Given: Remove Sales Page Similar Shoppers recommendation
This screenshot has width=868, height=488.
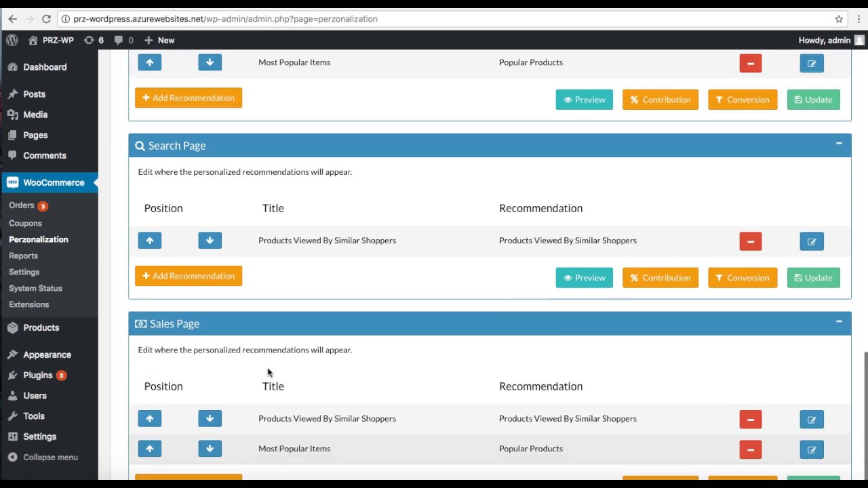Looking at the screenshot, I should coord(751,420).
